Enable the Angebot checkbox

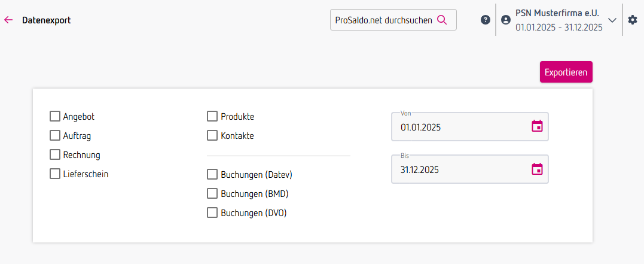pyautogui.click(x=55, y=116)
